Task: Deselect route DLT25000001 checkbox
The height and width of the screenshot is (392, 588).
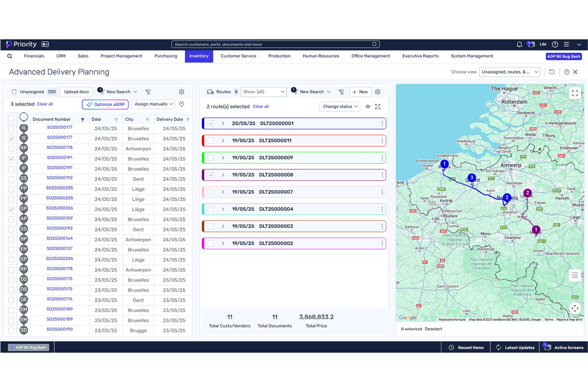Action: [211, 124]
